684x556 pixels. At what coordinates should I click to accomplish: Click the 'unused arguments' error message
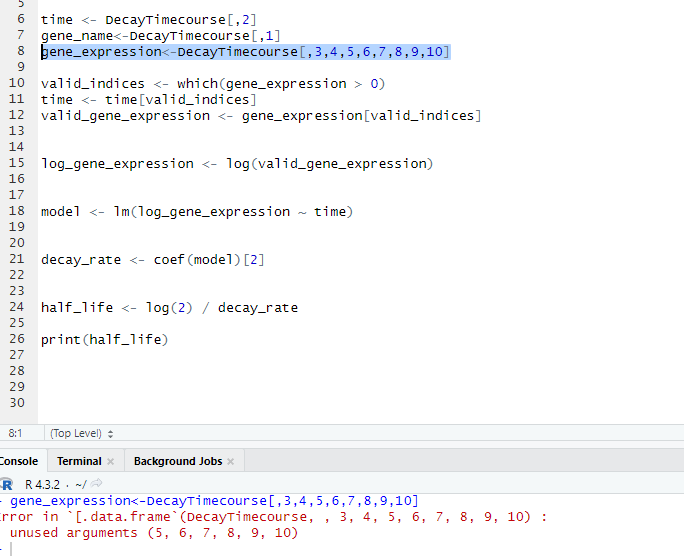coord(154,533)
